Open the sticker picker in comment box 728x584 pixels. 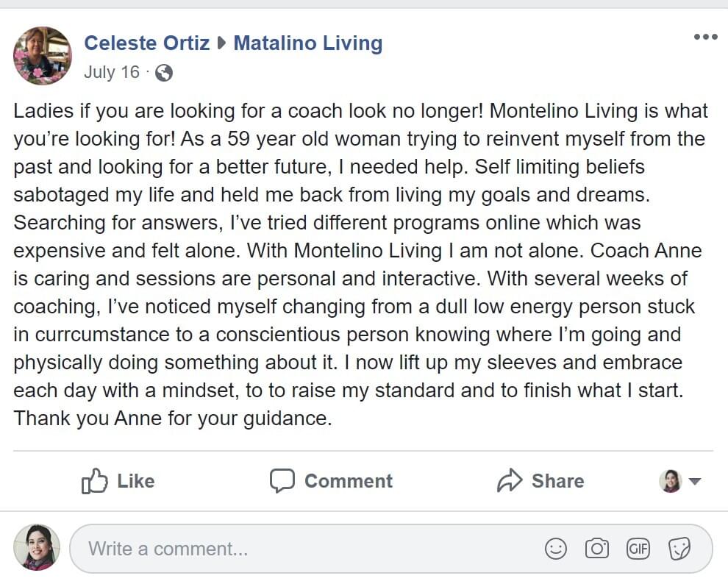click(x=679, y=548)
